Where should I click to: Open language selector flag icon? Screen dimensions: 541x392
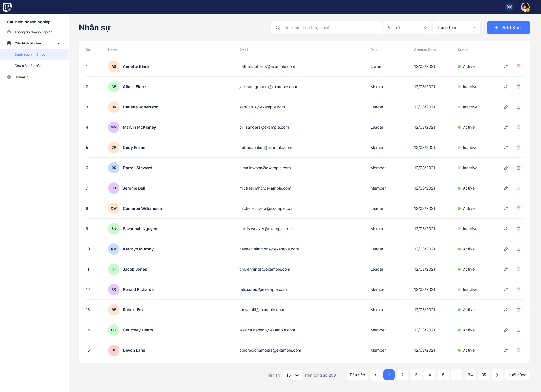pos(509,7)
